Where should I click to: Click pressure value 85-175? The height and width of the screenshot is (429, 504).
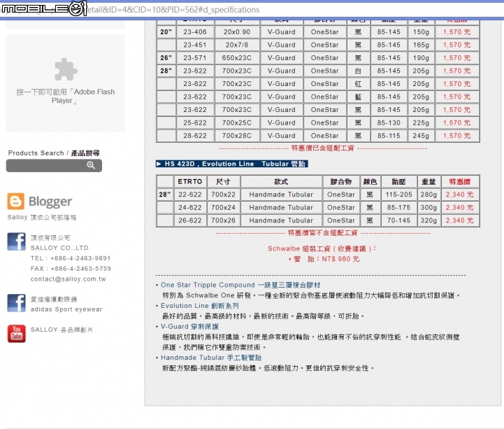coord(399,208)
